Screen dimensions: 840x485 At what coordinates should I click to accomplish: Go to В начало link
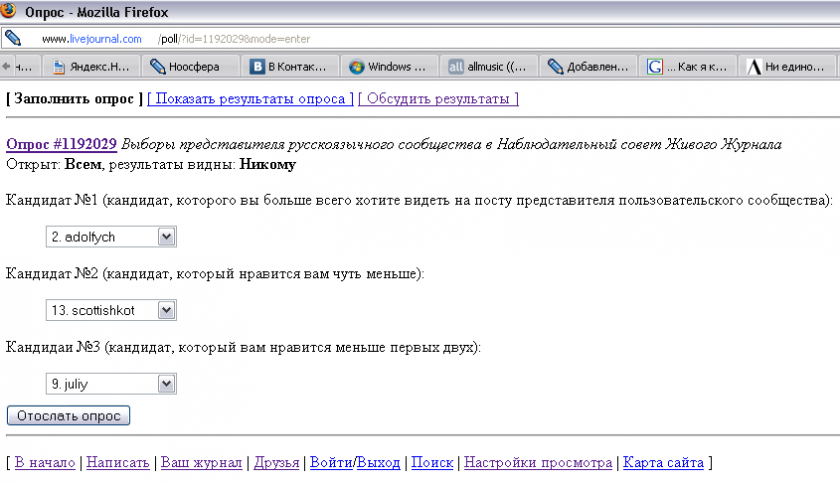(x=45, y=462)
